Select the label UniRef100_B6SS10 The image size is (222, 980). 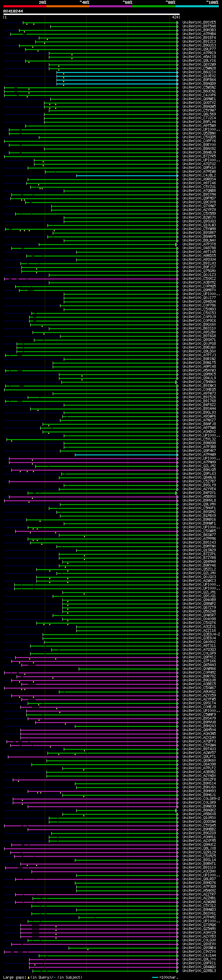pyautogui.click(x=199, y=328)
